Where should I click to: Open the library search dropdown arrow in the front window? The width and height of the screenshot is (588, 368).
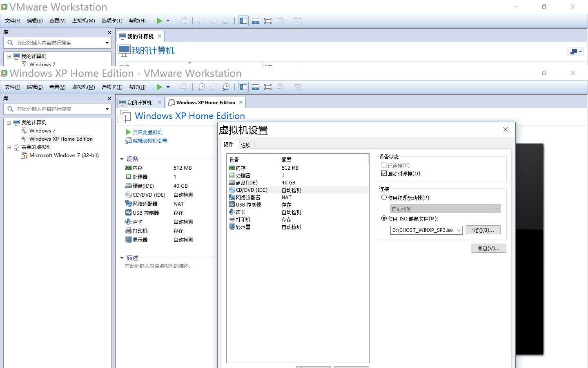107,109
